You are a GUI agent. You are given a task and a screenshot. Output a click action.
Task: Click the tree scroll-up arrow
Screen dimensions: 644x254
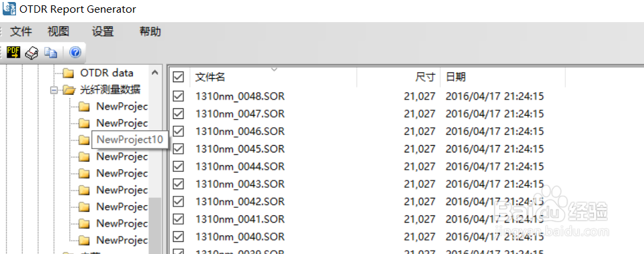[155, 73]
